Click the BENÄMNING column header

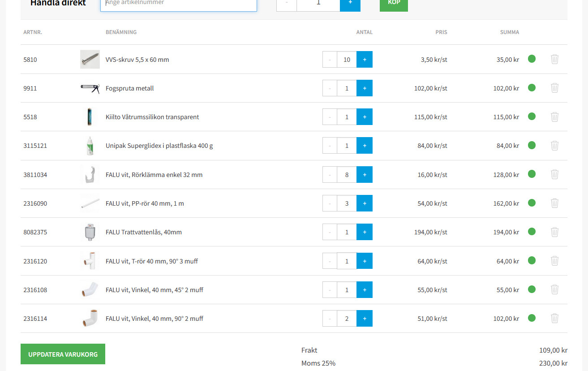click(121, 32)
